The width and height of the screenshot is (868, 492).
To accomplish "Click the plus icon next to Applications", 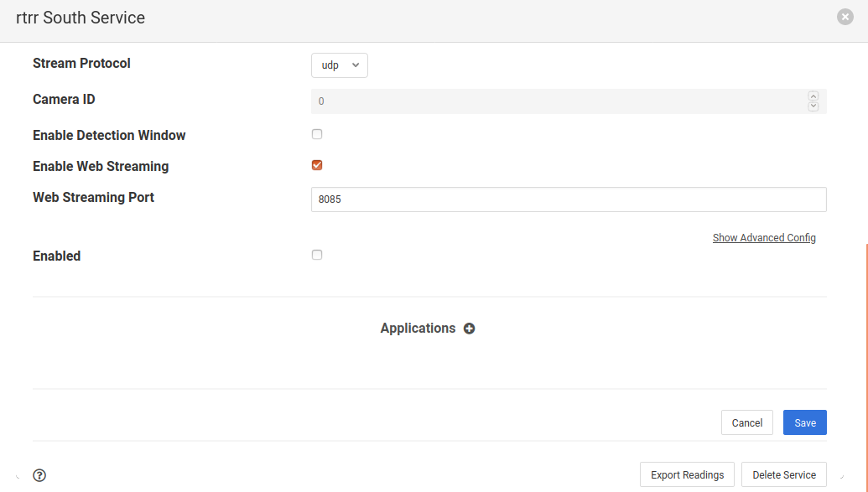I will pyautogui.click(x=469, y=329).
